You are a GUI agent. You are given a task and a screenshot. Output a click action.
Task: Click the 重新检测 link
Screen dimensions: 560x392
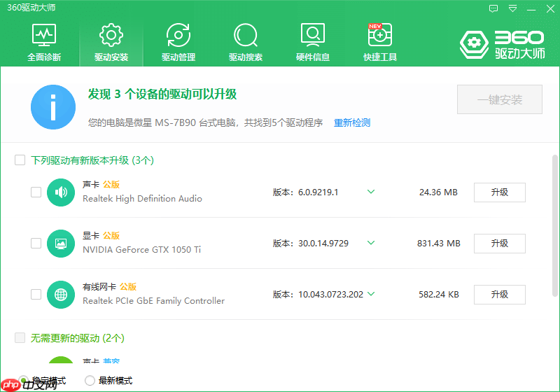tap(352, 122)
